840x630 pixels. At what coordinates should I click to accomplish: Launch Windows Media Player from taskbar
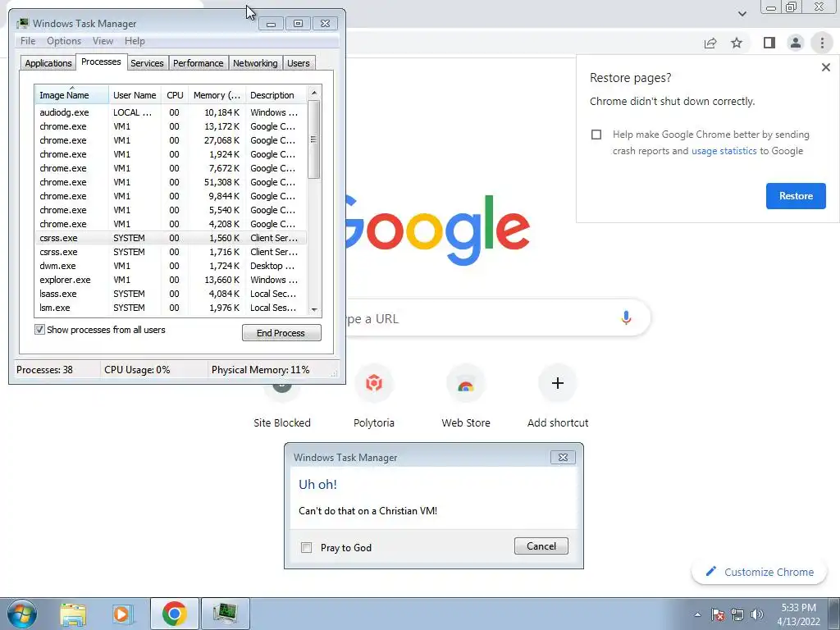click(x=122, y=614)
